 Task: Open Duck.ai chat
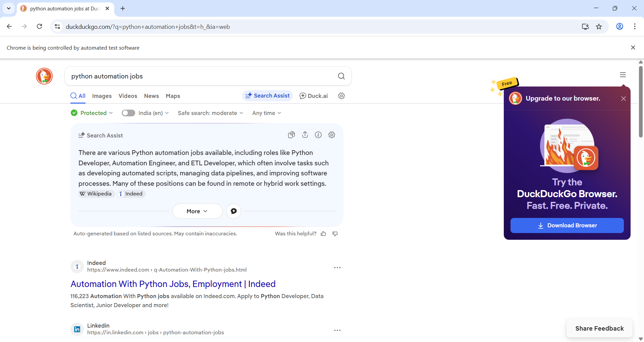[x=313, y=96]
